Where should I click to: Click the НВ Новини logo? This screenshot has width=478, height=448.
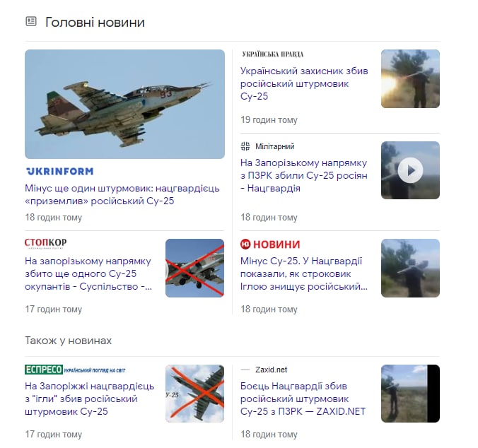(270, 244)
